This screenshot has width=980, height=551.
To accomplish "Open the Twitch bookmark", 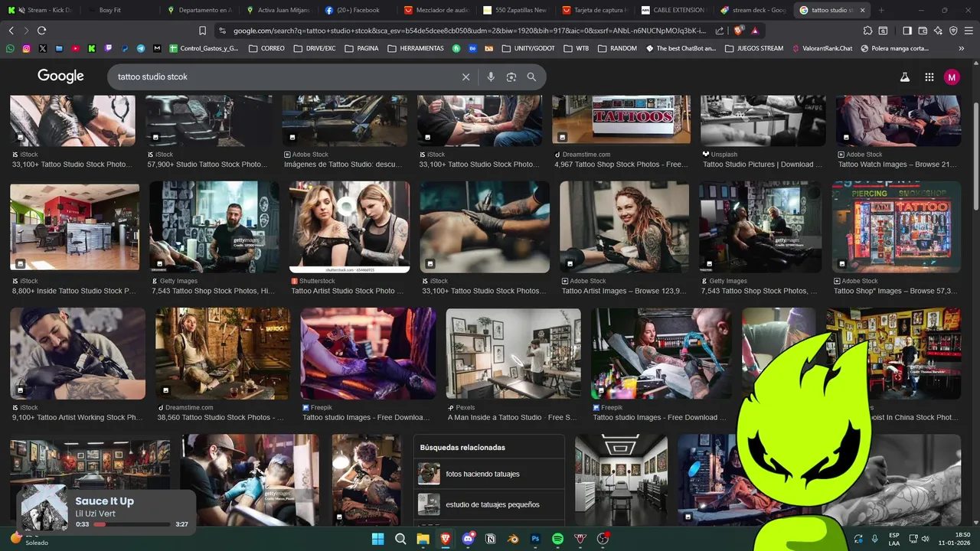I will 108,48.
